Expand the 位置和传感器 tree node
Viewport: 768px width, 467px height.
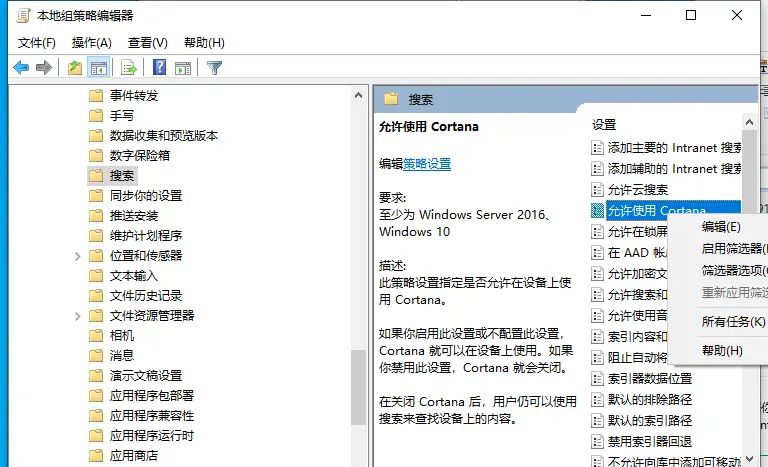[77, 256]
